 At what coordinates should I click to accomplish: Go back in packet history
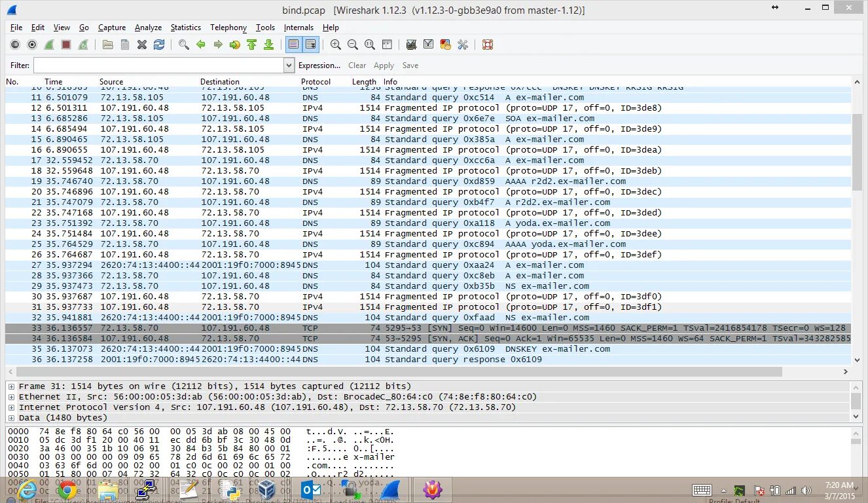coord(201,45)
